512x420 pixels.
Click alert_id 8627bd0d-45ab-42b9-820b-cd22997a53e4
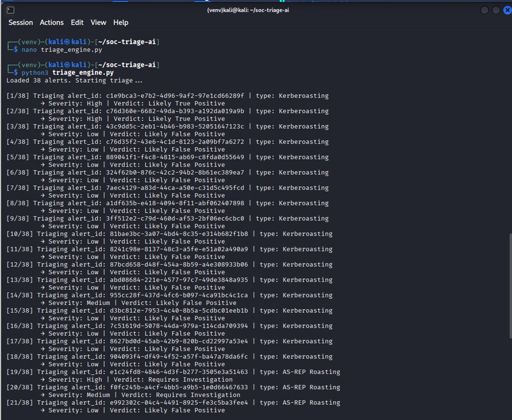[179, 341]
